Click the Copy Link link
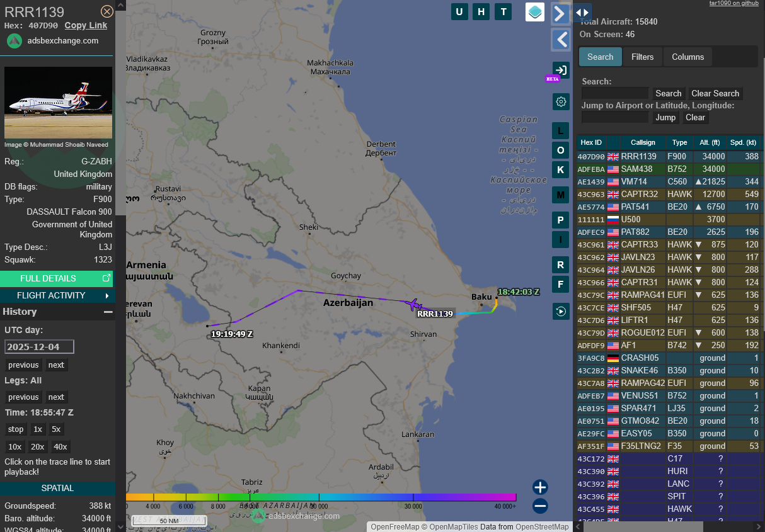Screen dimensions: 765x532 pyautogui.click(x=86, y=26)
